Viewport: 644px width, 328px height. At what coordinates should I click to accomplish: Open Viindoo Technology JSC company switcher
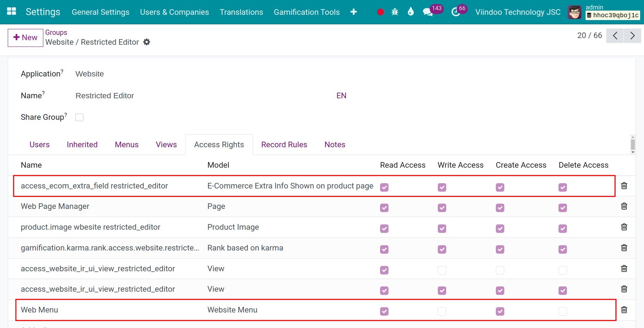coord(518,12)
